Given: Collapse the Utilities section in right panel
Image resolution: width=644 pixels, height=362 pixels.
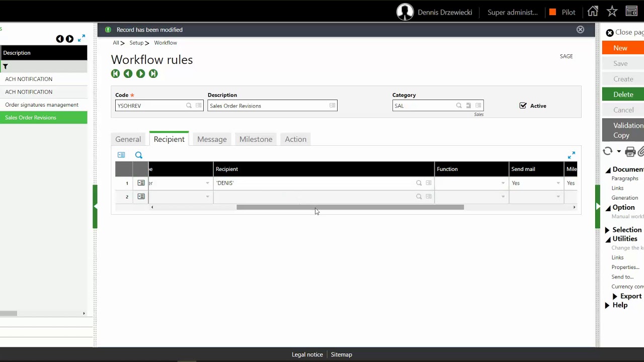Looking at the screenshot, I should pos(608,239).
